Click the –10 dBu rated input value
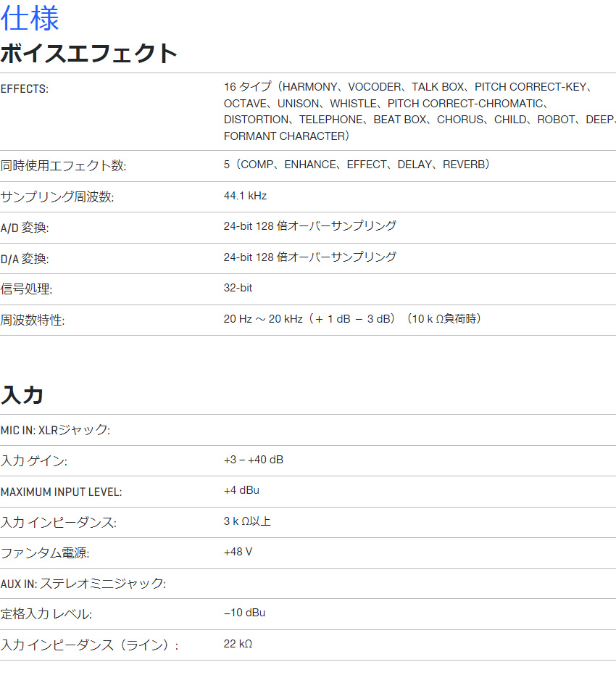Screen dimensions: 616x683 [244, 613]
